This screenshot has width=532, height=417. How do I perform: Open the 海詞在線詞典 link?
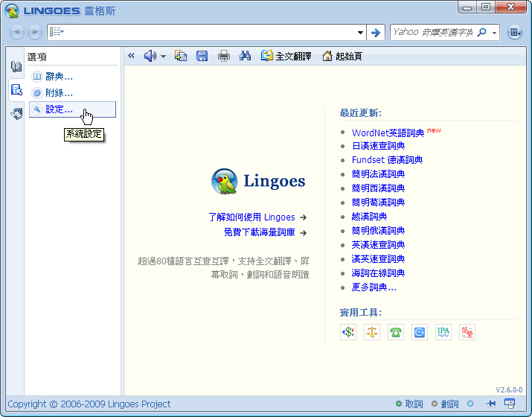click(378, 273)
